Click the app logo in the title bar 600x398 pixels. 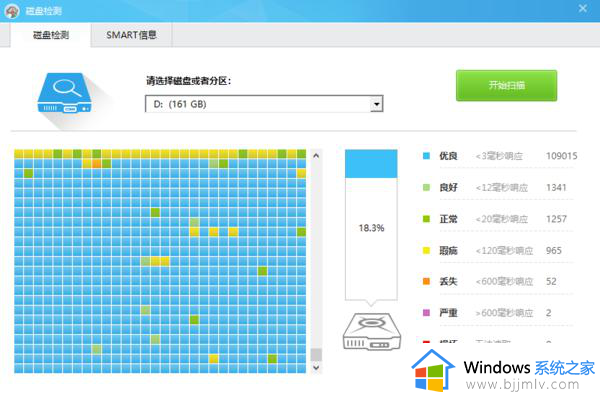[12, 11]
